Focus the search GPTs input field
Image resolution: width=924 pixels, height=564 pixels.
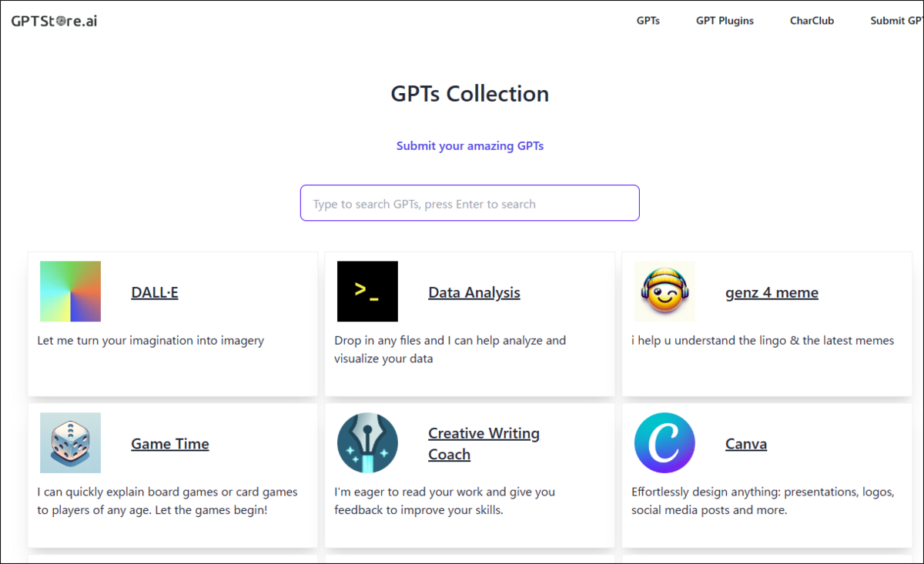coord(470,203)
